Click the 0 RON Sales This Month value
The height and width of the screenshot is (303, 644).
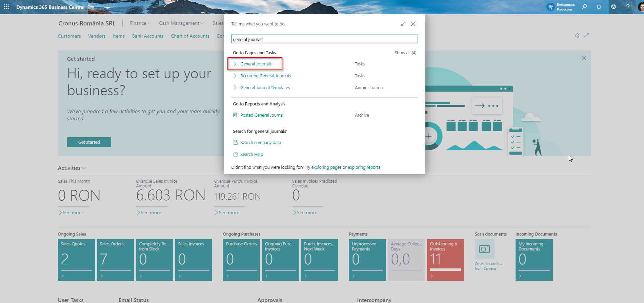tap(79, 196)
